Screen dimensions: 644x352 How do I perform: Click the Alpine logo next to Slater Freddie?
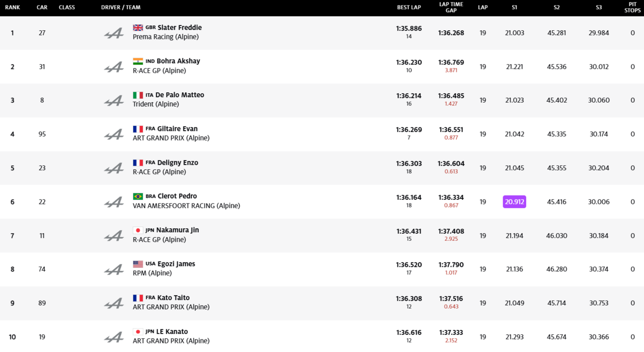pyautogui.click(x=114, y=33)
